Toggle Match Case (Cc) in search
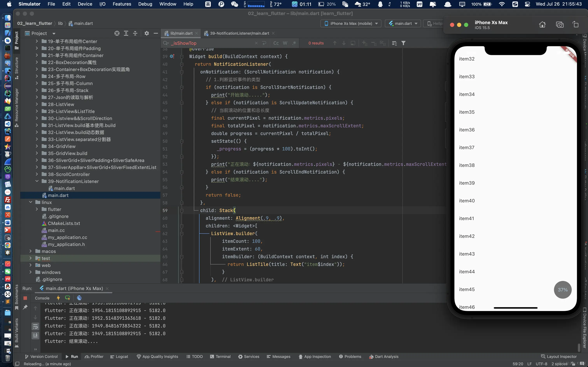 pos(276,43)
